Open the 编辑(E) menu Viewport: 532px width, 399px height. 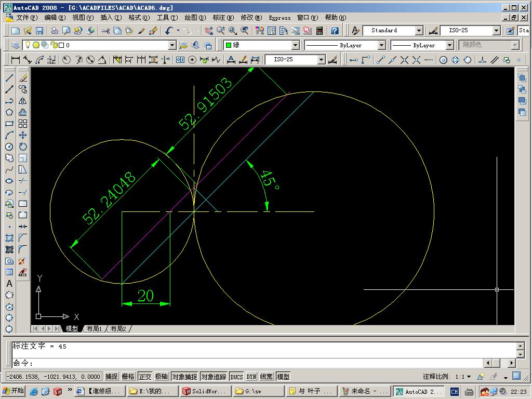(x=55, y=18)
